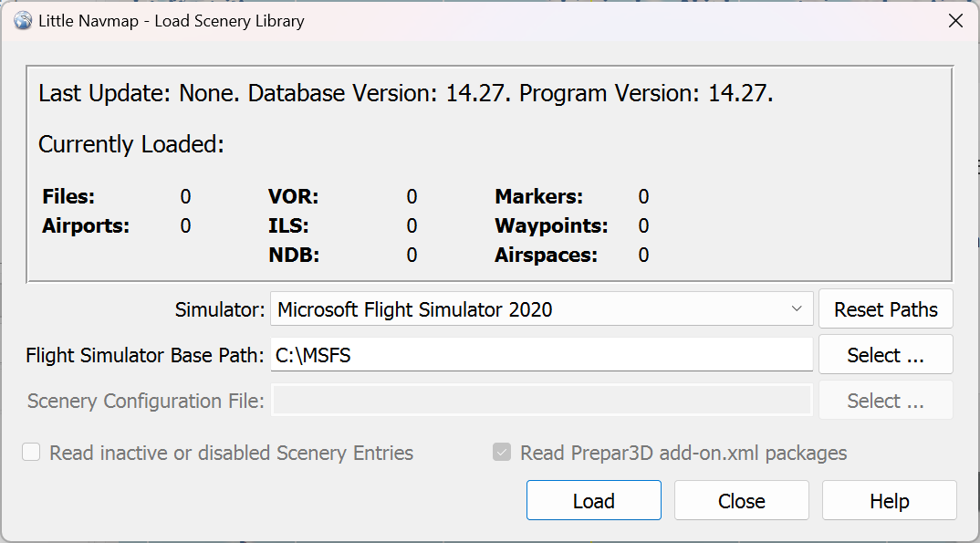This screenshot has width=980, height=543.
Task: Click the 'Last Update: None' status text
Action: [139, 93]
